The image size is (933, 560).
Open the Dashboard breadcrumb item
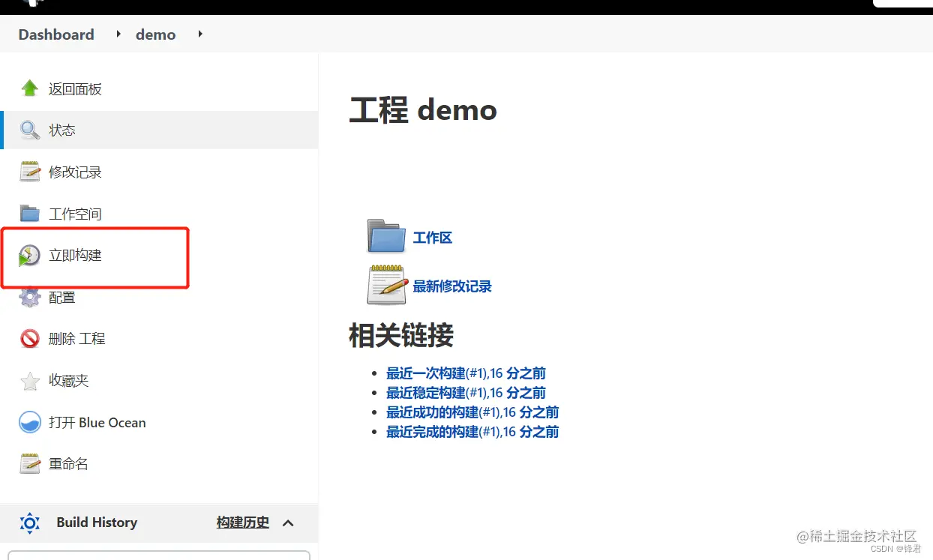click(x=55, y=34)
